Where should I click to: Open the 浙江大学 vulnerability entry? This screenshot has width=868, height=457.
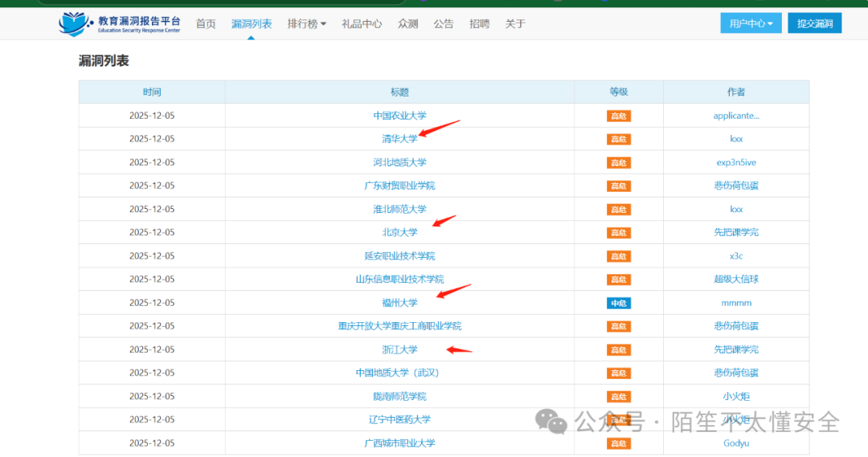click(399, 349)
